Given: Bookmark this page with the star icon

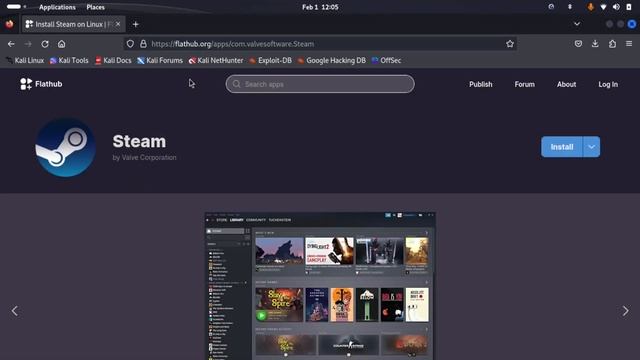Looking at the screenshot, I should click(x=510, y=44).
